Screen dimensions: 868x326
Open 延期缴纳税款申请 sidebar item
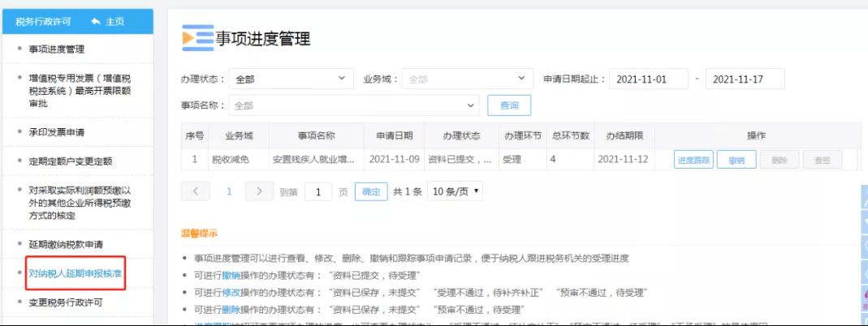point(66,244)
